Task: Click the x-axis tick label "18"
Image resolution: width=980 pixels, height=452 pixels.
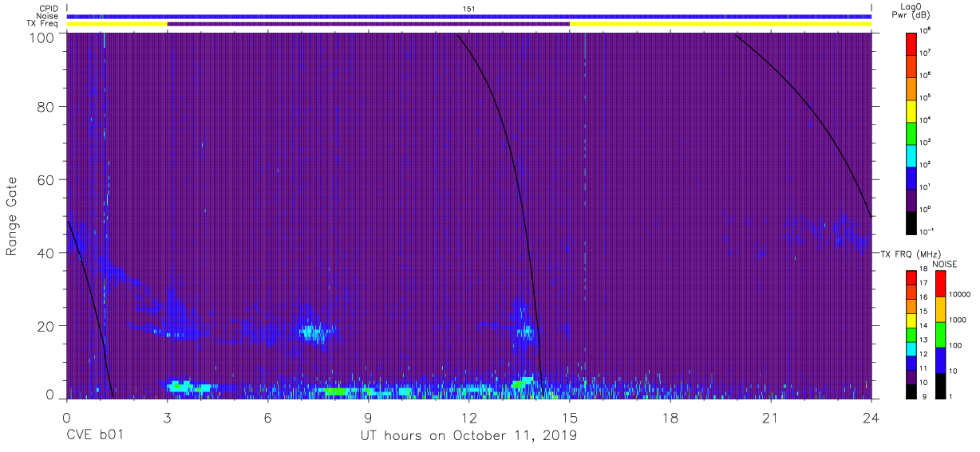Action: (670, 417)
